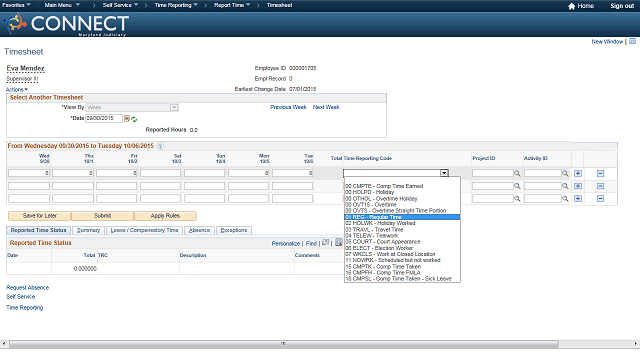The height and width of the screenshot is (360, 640).
Task: Click the horizontal scrollbar at page bottom
Action: click(284, 344)
